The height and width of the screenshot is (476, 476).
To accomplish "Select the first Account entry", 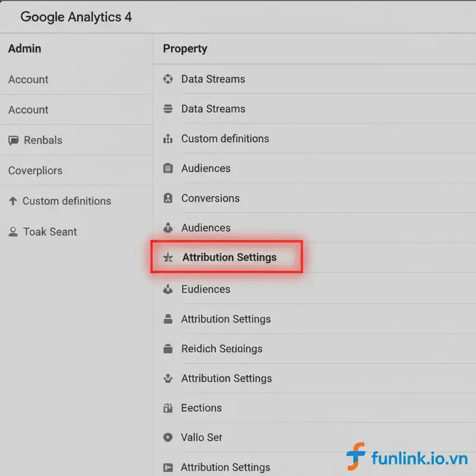I will [x=28, y=79].
